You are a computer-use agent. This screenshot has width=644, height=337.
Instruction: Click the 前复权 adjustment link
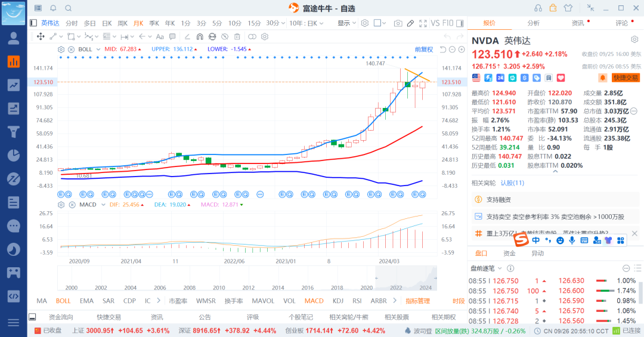coord(424,50)
